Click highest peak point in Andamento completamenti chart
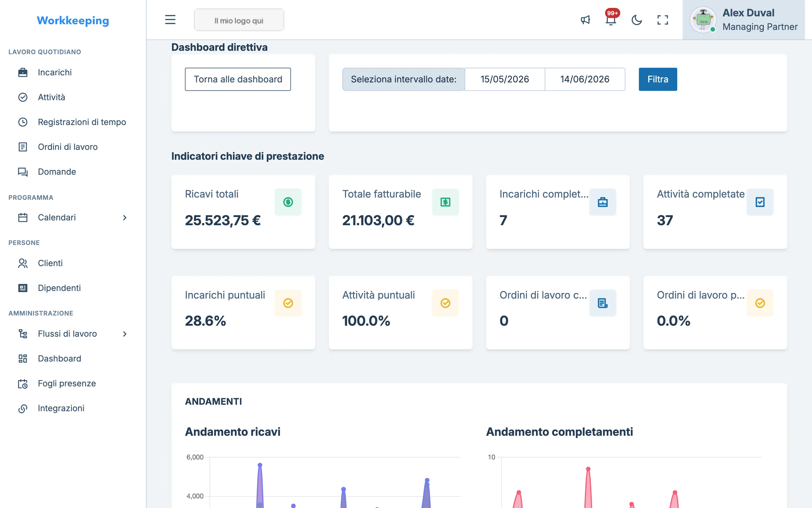The height and width of the screenshot is (508, 812). 588,469
